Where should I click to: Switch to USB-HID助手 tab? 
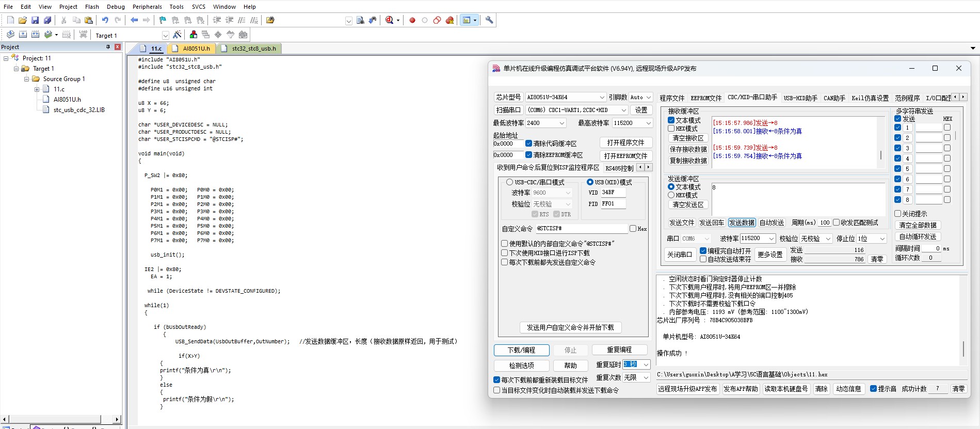click(800, 98)
